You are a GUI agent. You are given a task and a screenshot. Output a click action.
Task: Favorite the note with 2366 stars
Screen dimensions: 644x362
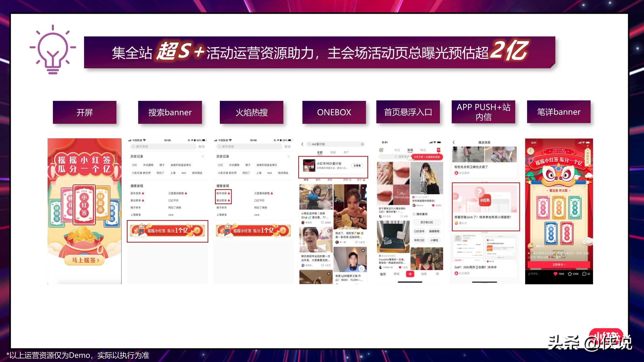tap(570, 274)
